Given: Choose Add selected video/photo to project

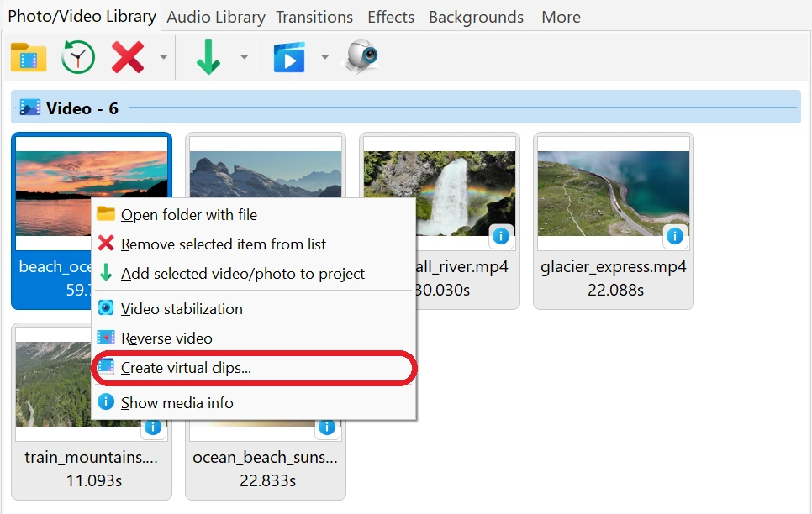Looking at the screenshot, I should (x=254, y=273).
